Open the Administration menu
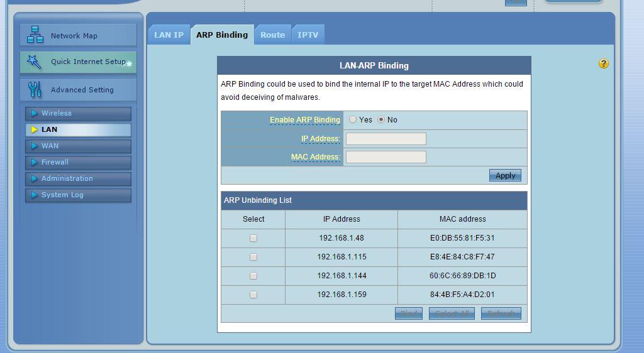 point(78,179)
